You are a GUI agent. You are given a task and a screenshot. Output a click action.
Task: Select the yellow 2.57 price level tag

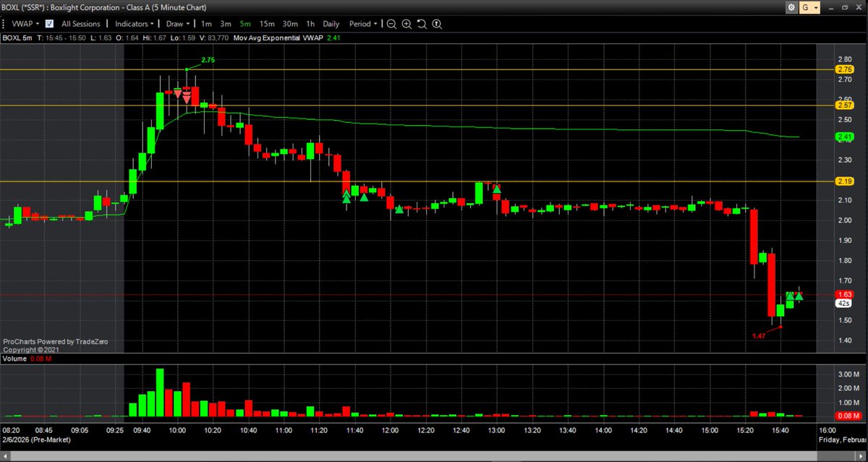[844, 106]
